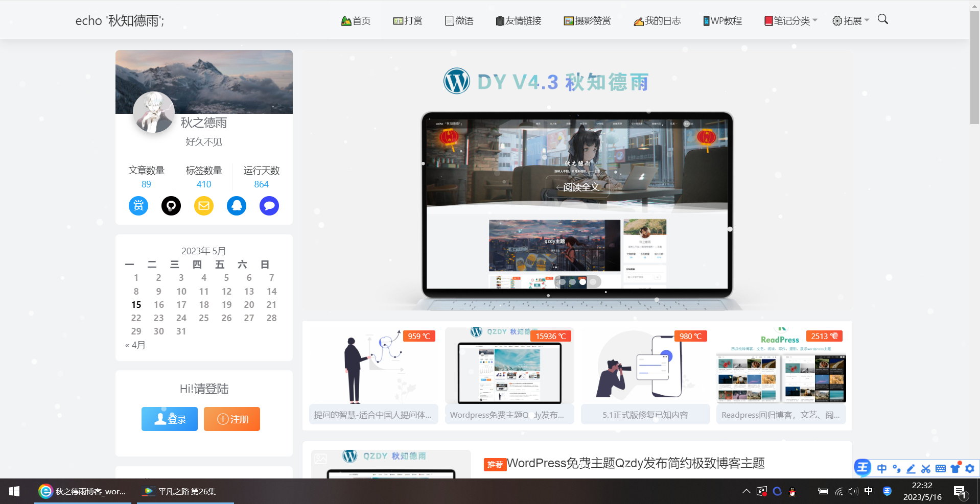The image size is (980, 504).
Task: Switch to the 秋之德雨博客 browser taskbar item
Action: pyautogui.click(x=83, y=491)
